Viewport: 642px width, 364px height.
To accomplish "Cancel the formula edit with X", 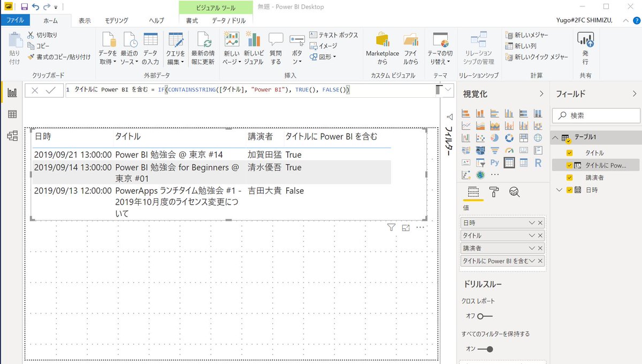I will (x=35, y=90).
